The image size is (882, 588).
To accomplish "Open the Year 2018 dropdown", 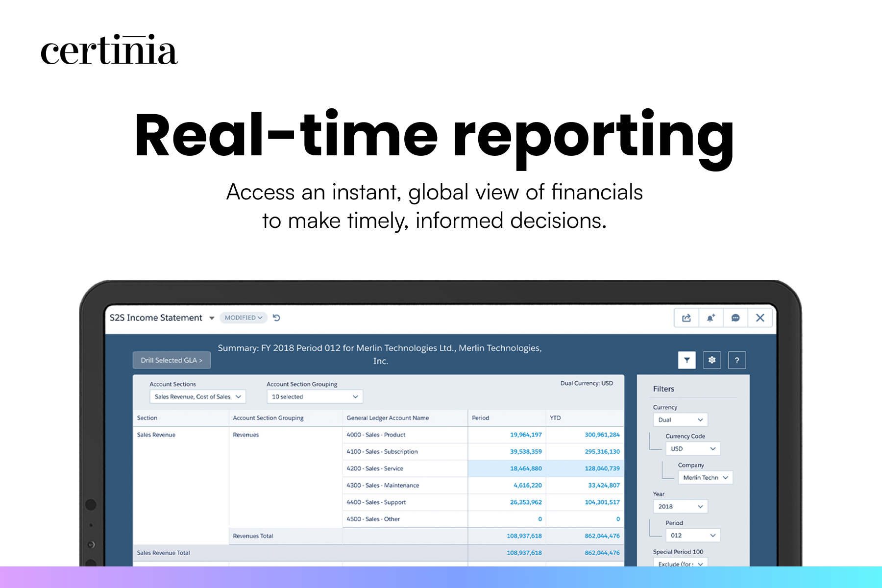I will pyautogui.click(x=680, y=507).
